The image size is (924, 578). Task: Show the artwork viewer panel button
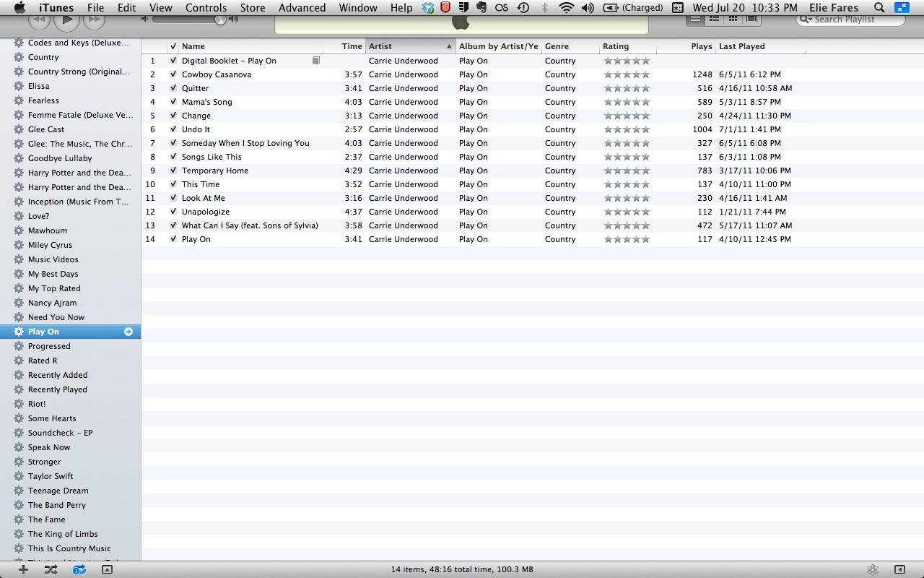[x=107, y=569]
